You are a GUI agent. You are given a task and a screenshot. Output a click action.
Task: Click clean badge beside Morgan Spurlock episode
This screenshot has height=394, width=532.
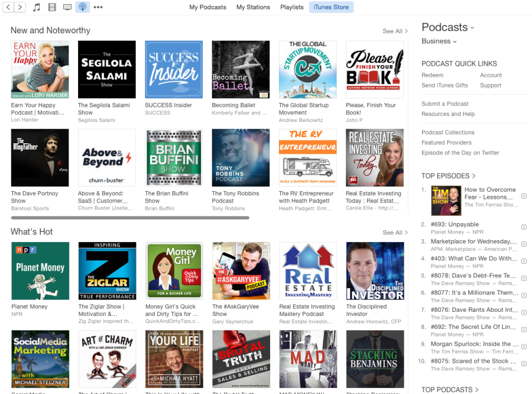coord(524,347)
